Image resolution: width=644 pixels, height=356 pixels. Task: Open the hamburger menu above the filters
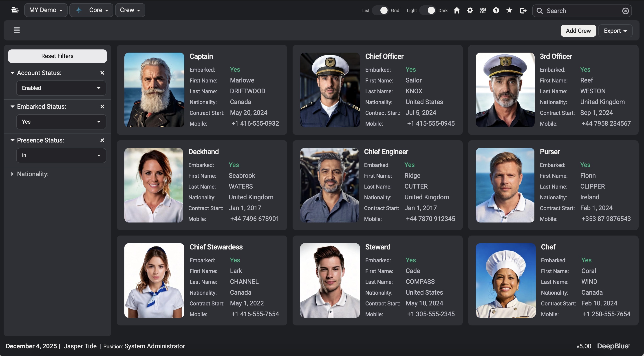(16, 30)
